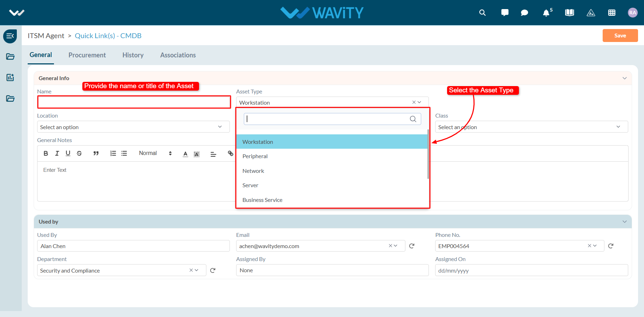Refresh the Email field

(412, 246)
